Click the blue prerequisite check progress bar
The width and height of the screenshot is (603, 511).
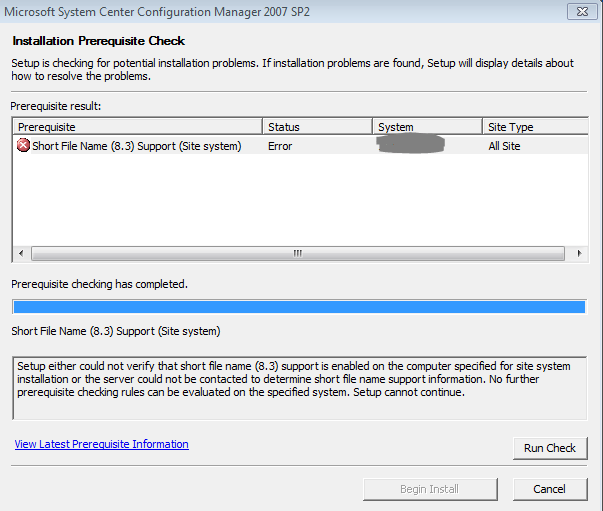(298, 306)
